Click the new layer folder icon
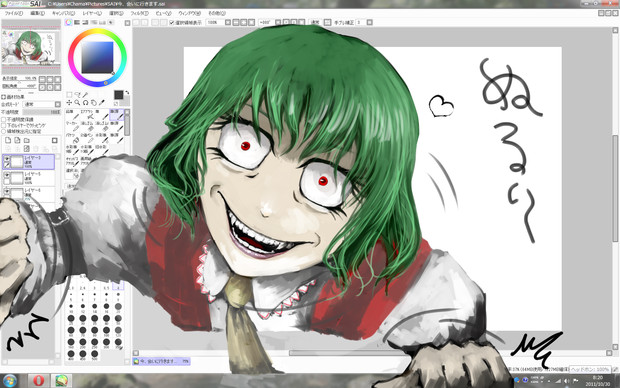Image resolution: width=620 pixels, height=388 pixels. tap(26, 140)
